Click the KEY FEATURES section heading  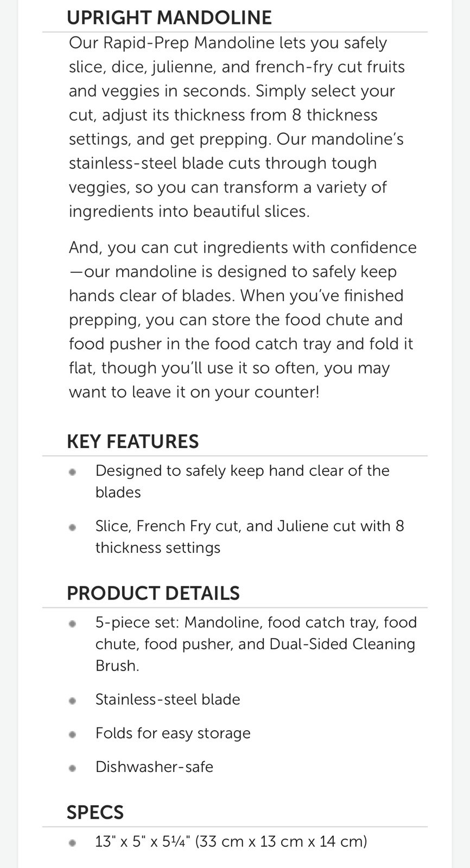pos(132,441)
